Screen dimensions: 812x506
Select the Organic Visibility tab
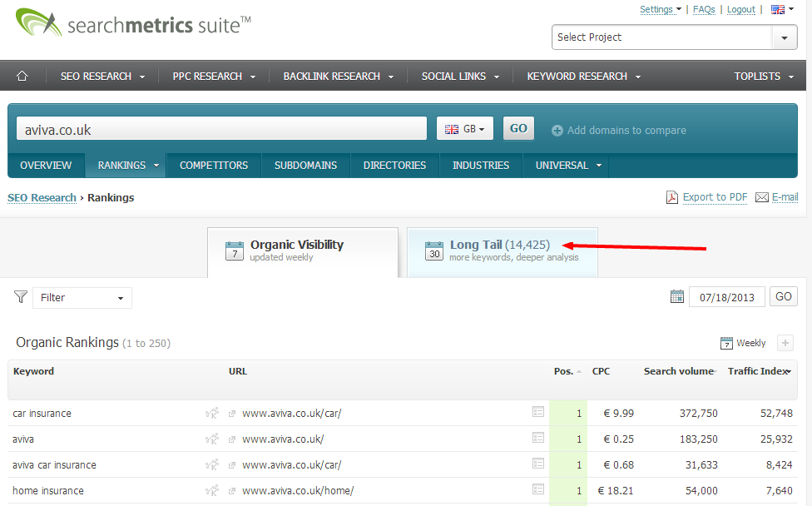pos(303,252)
